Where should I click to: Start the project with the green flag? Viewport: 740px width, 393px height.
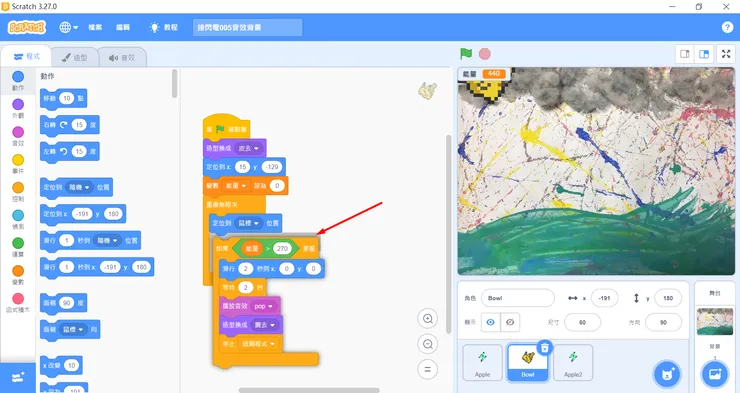click(x=466, y=54)
